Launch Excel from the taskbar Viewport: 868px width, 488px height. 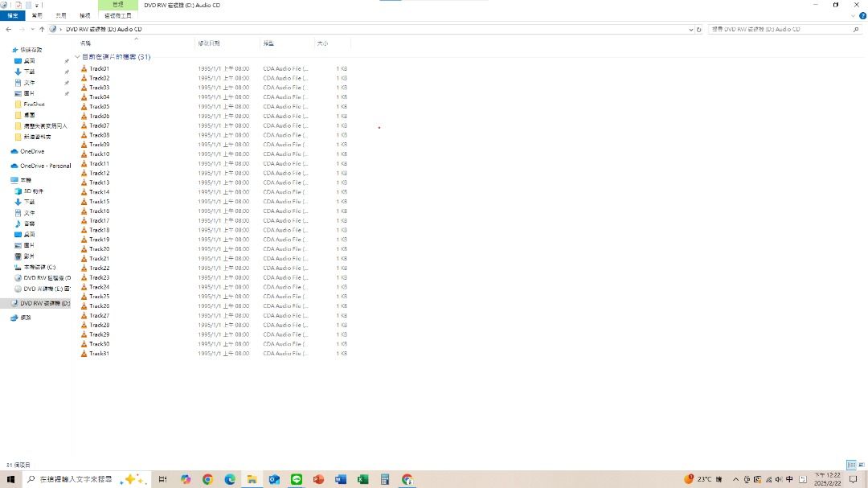(x=362, y=479)
